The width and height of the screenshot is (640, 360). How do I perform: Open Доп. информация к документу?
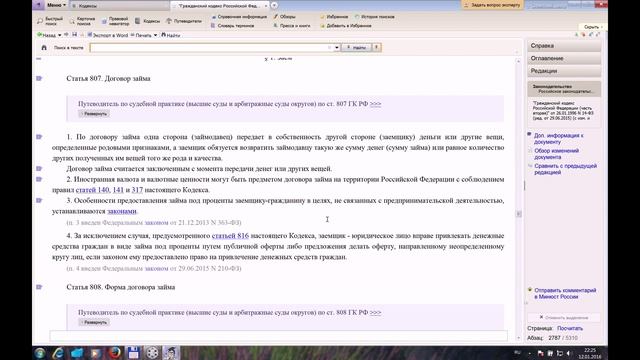(x=558, y=138)
